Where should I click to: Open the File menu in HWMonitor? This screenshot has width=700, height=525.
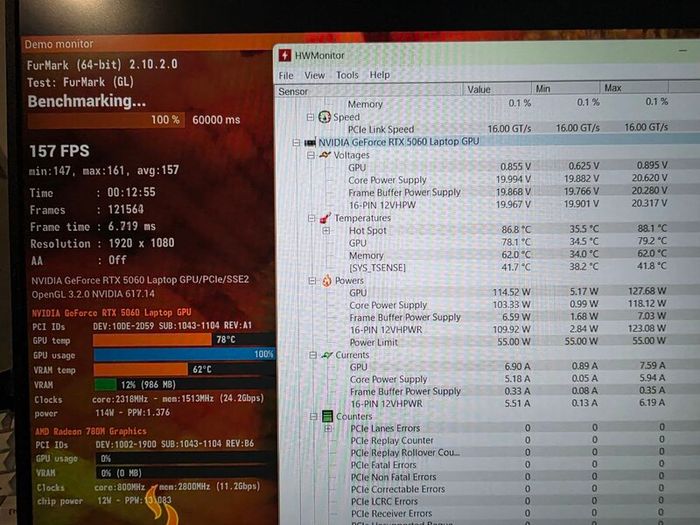pos(286,75)
